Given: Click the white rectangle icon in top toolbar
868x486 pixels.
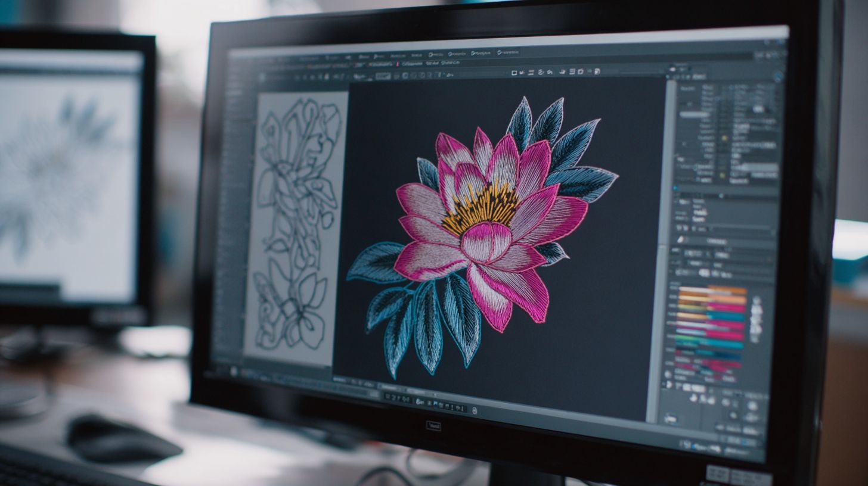Looking at the screenshot, I should click(513, 73).
